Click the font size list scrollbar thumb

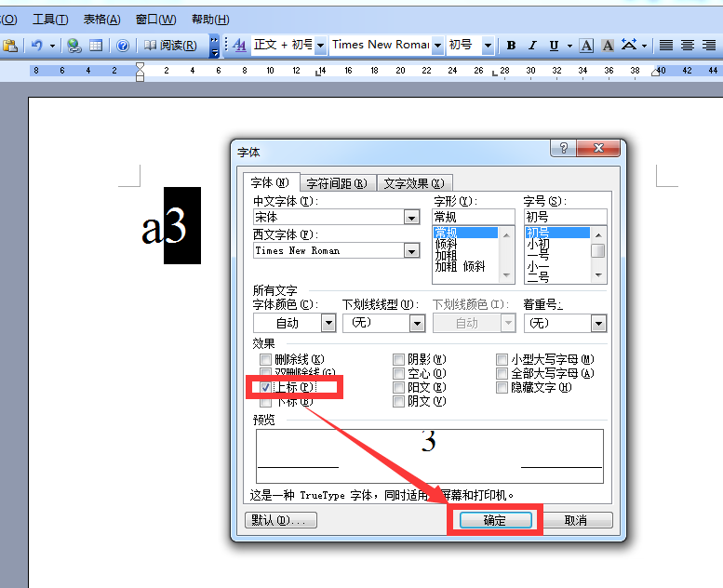(x=598, y=250)
